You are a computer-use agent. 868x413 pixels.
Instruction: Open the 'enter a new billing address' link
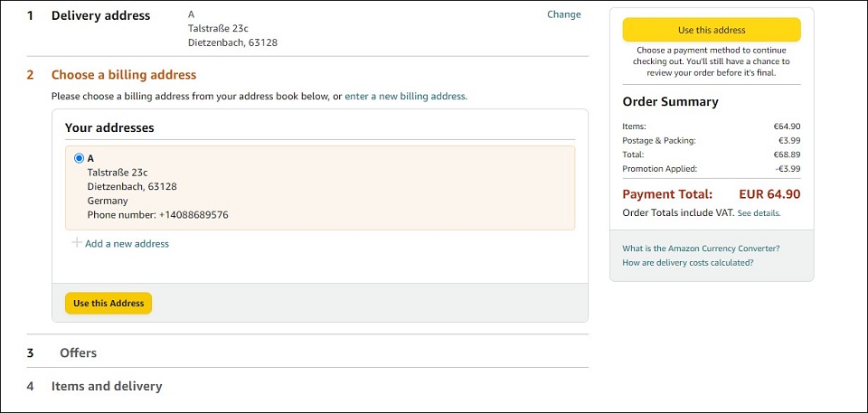click(x=405, y=96)
